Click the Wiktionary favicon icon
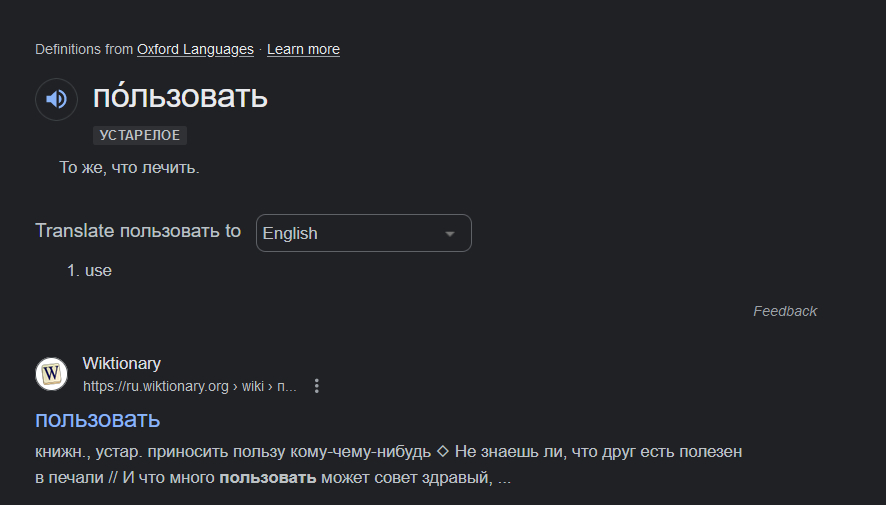This screenshot has width=886, height=505. tap(52, 374)
